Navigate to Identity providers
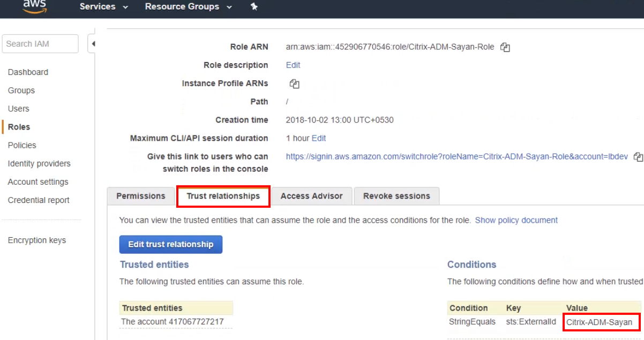Image resolution: width=644 pixels, height=340 pixels. [39, 163]
